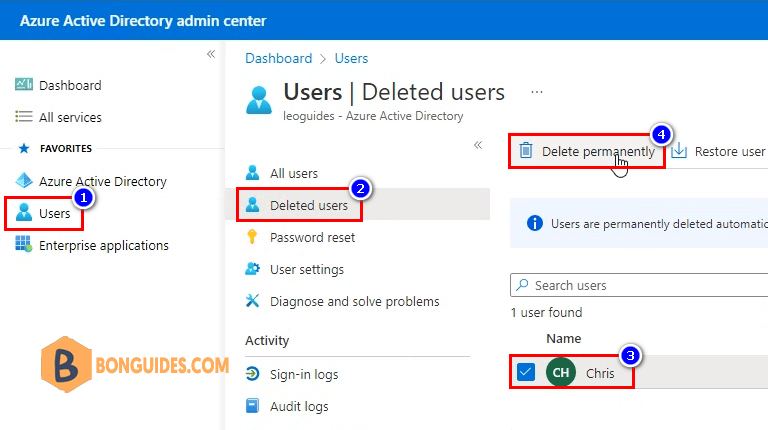This screenshot has width=768, height=430.
Task: Click the large Users page header icon
Action: pyautogui.click(x=259, y=100)
